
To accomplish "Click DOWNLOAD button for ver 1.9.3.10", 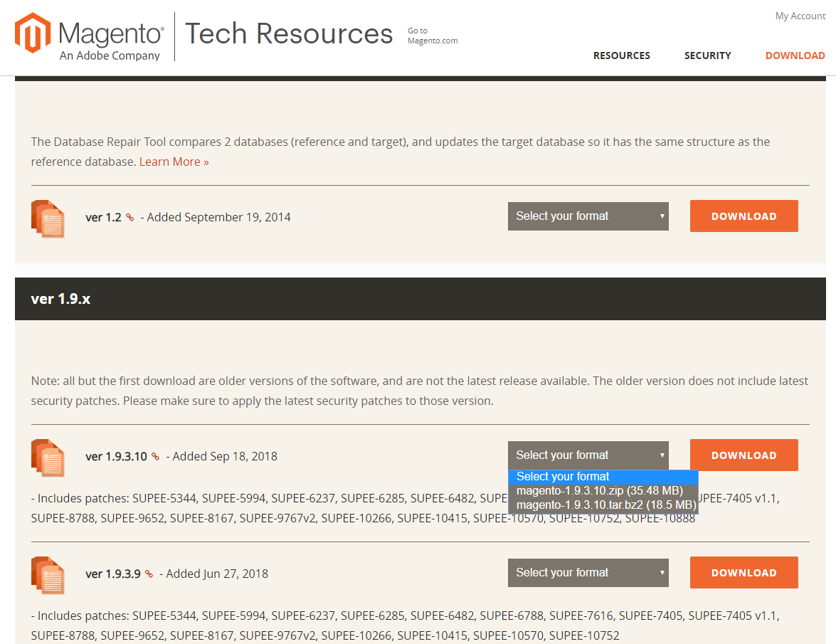I will (x=744, y=455).
